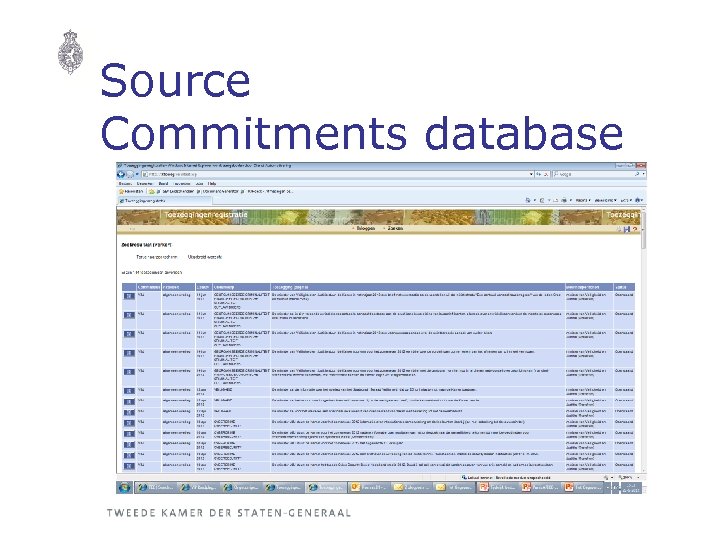Expand the Pagina dropdown in command bar
Image resolution: width=720 pixels, height=540 pixels.
click(x=583, y=201)
